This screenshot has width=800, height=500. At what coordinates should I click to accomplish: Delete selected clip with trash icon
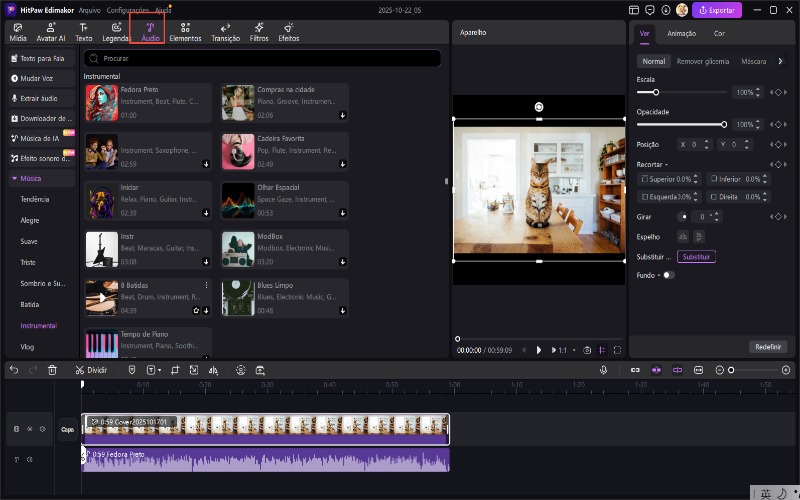click(52, 370)
